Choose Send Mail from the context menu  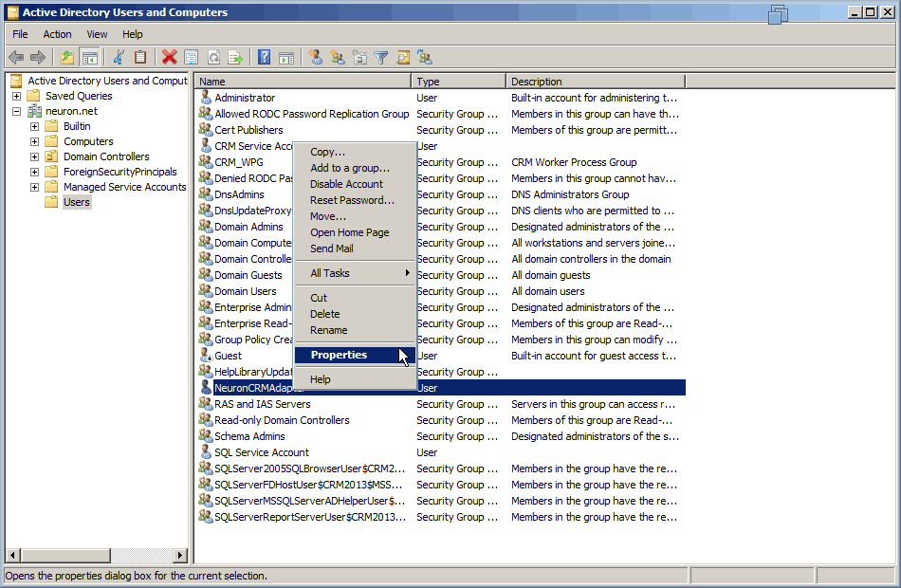click(355, 248)
